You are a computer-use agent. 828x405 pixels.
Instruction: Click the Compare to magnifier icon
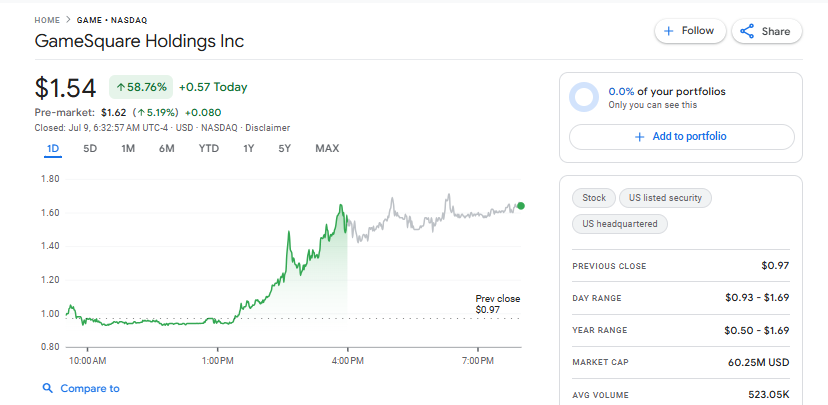[48, 389]
